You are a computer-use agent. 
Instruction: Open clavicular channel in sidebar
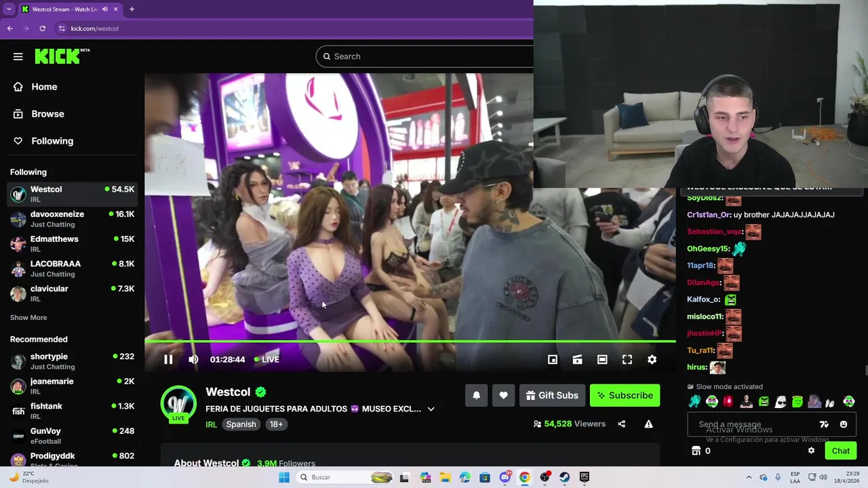tap(72, 293)
